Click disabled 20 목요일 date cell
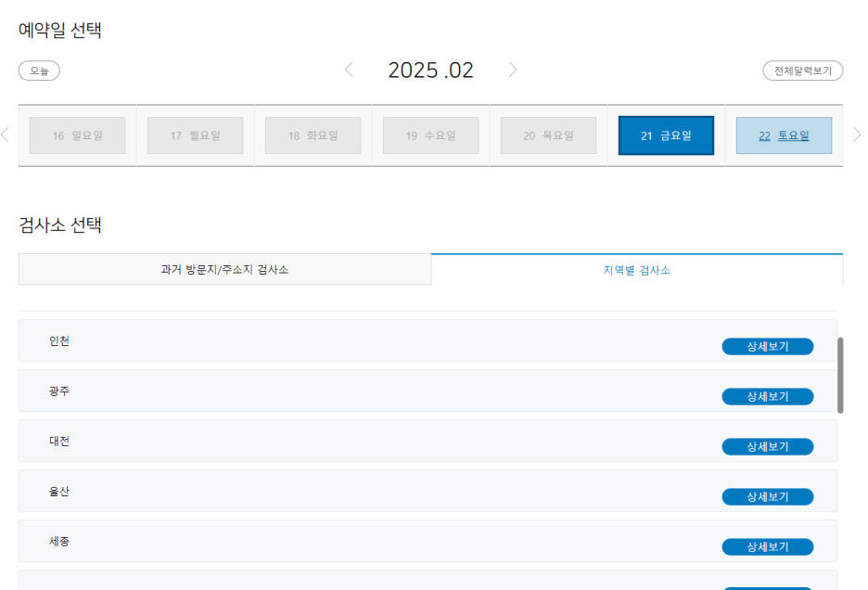The width and height of the screenshot is (868, 590). pyautogui.click(x=549, y=135)
